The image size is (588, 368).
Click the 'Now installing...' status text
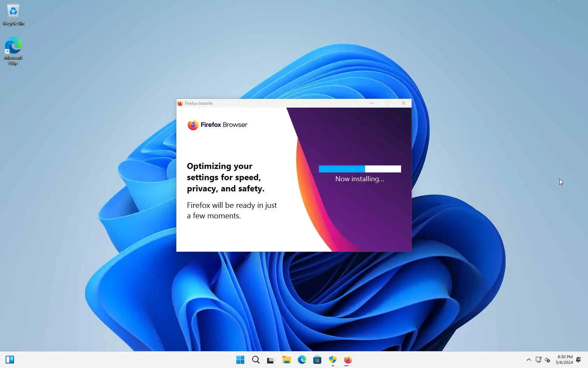point(359,179)
